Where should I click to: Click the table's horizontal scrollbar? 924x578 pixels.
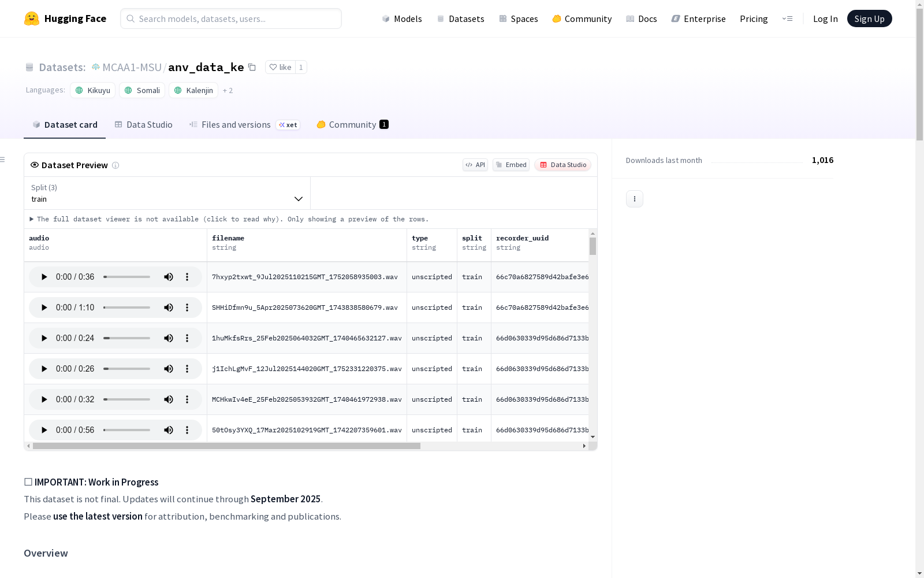click(226, 446)
